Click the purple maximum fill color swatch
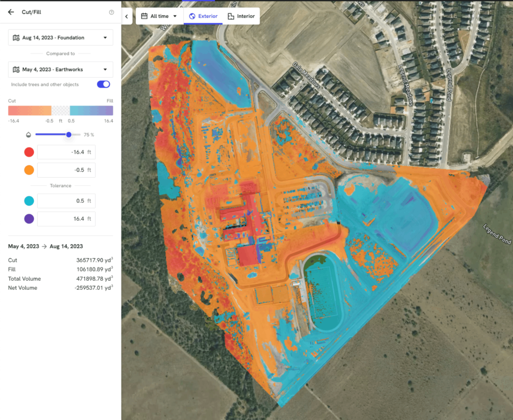Screen dimensions: 513x420 [x=29, y=219]
